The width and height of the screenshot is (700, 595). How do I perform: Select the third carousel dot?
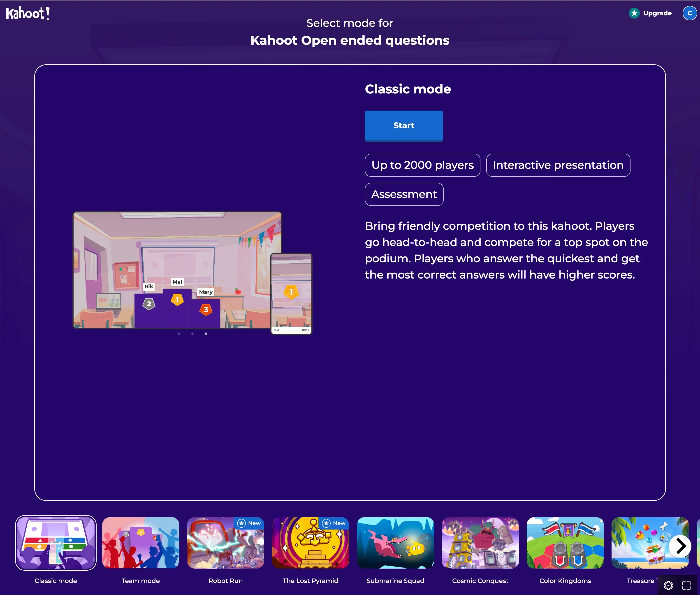(x=206, y=334)
